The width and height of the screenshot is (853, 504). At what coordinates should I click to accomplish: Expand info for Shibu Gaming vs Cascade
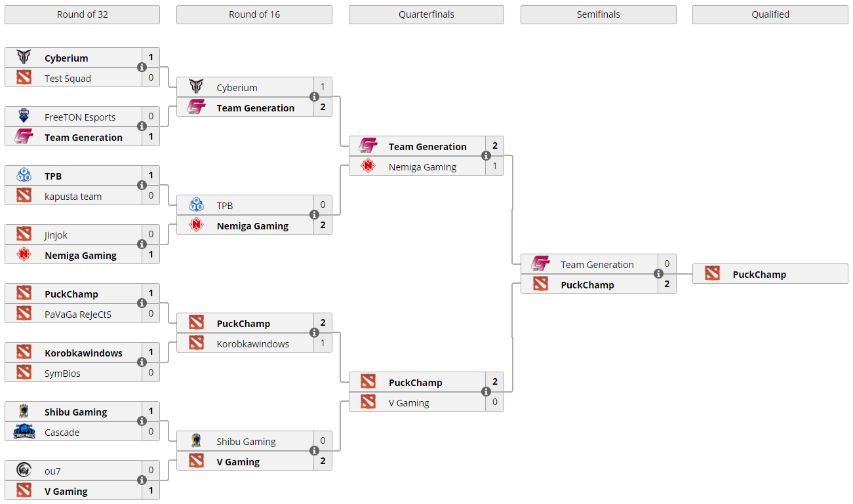142,421
